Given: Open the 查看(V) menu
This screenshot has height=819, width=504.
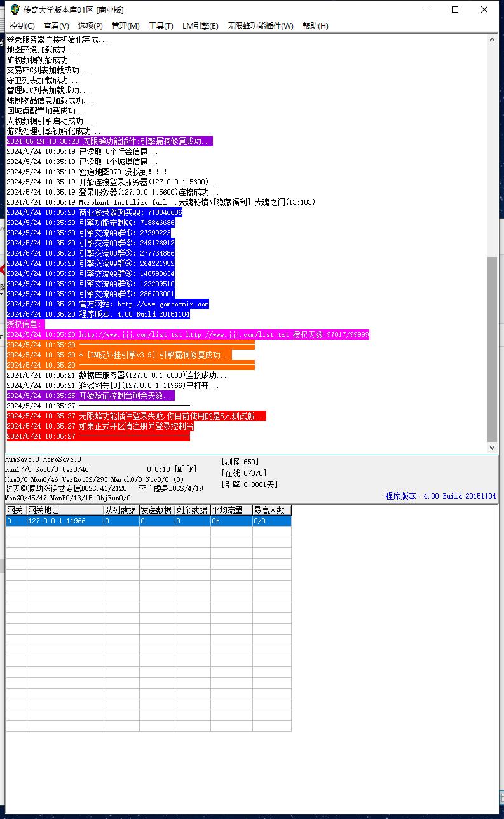Looking at the screenshot, I should click(x=57, y=25).
